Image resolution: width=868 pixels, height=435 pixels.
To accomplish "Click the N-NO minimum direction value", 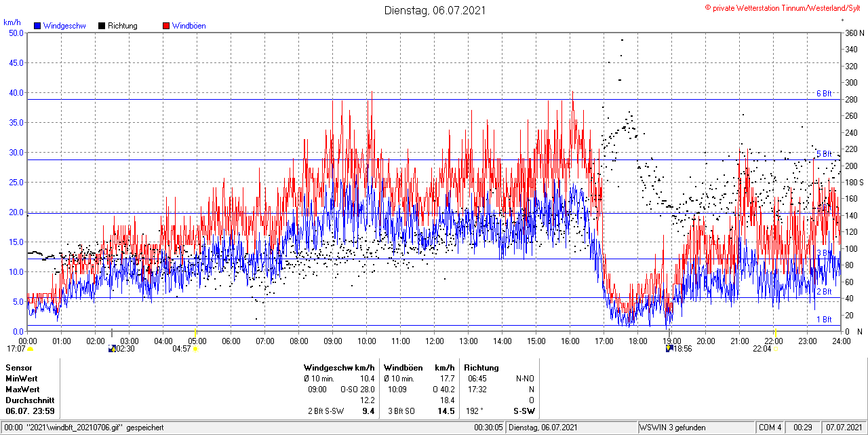I will [525, 379].
